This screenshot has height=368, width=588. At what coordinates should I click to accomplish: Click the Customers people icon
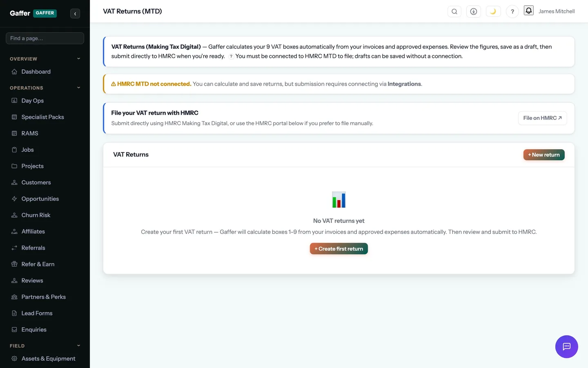click(14, 182)
